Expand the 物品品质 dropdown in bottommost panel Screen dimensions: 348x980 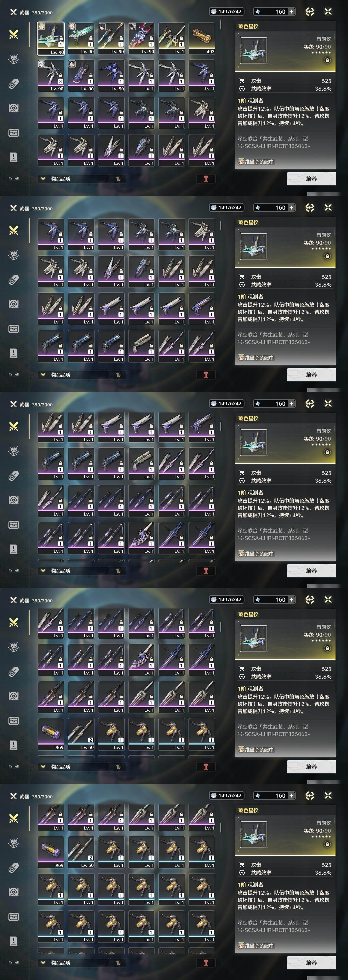pyautogui.click(x=73, y=963)
